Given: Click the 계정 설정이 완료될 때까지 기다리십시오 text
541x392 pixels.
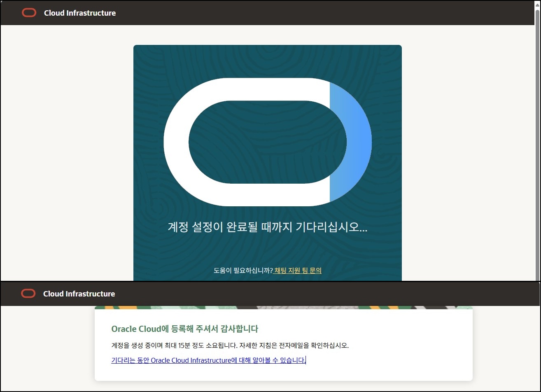Looking at the screenshot, I should coord(268,227).
